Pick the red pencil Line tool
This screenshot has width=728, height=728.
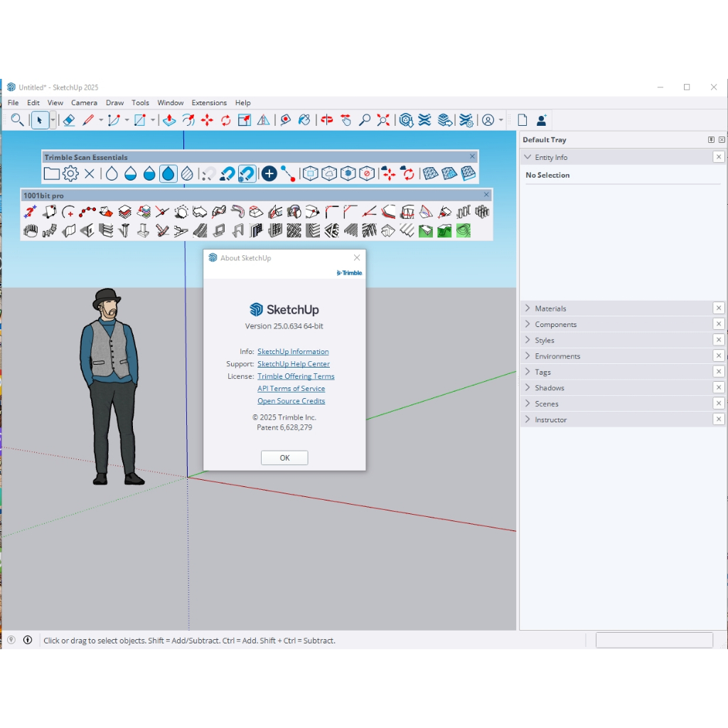point(88,120)
